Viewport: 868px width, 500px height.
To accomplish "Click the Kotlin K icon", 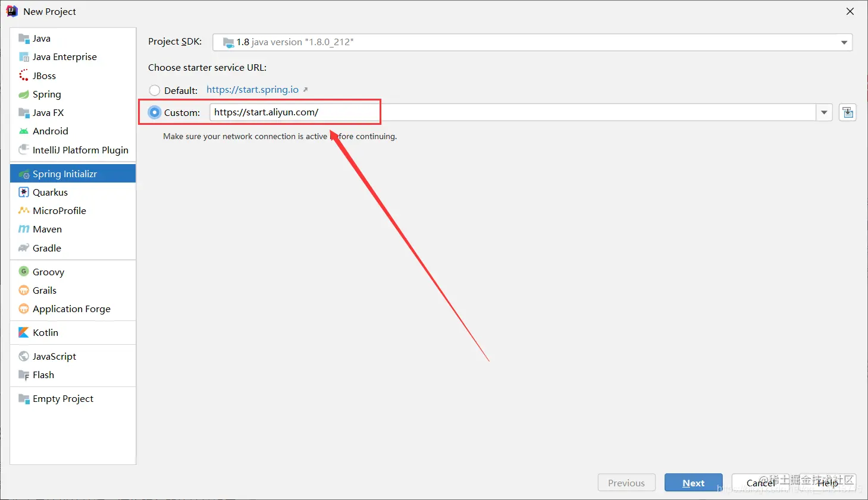I will coord(24,332).
